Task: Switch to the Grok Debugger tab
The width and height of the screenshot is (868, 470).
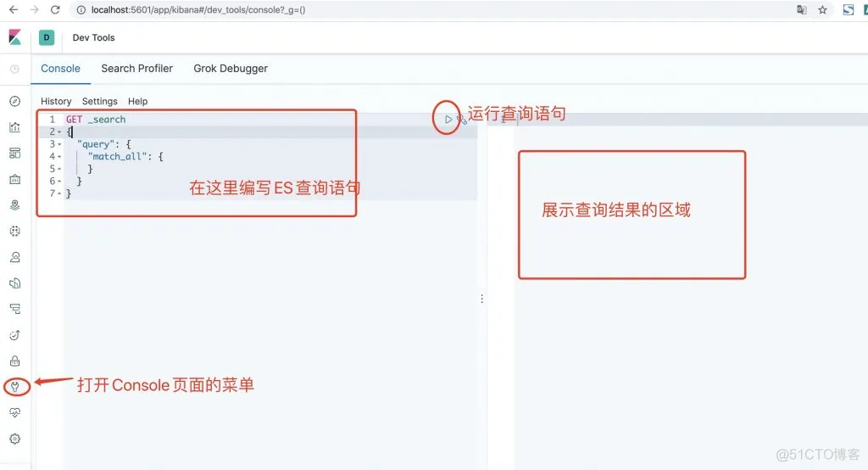Action: (231, 69)
